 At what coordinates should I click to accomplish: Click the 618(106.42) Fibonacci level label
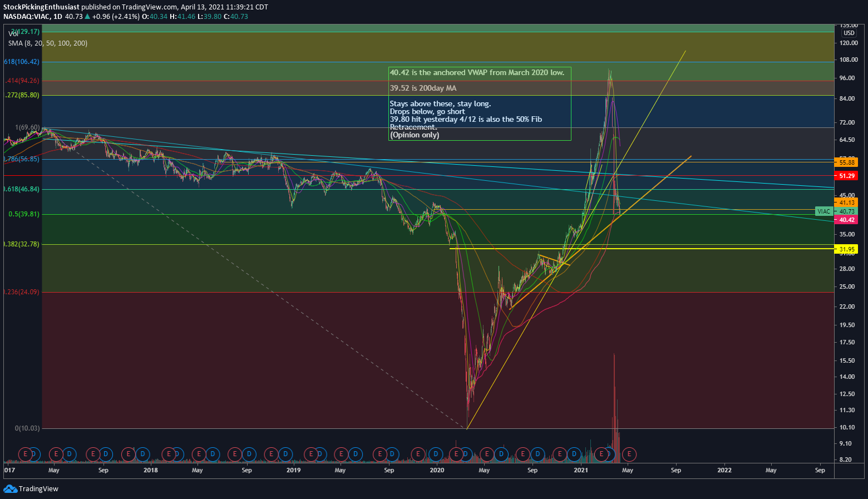(22, 62)
